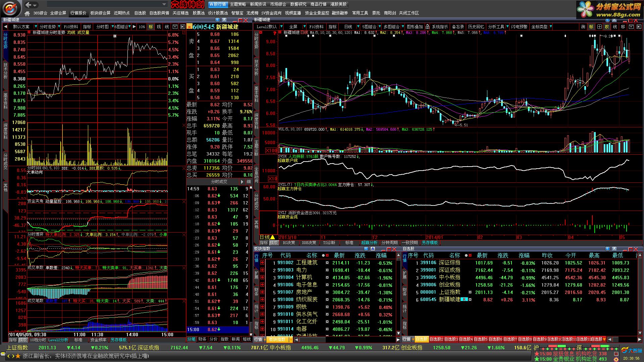Click the gear icon near the clock
The height and width of the screenshot is (362, 644).
click(616, 359)
